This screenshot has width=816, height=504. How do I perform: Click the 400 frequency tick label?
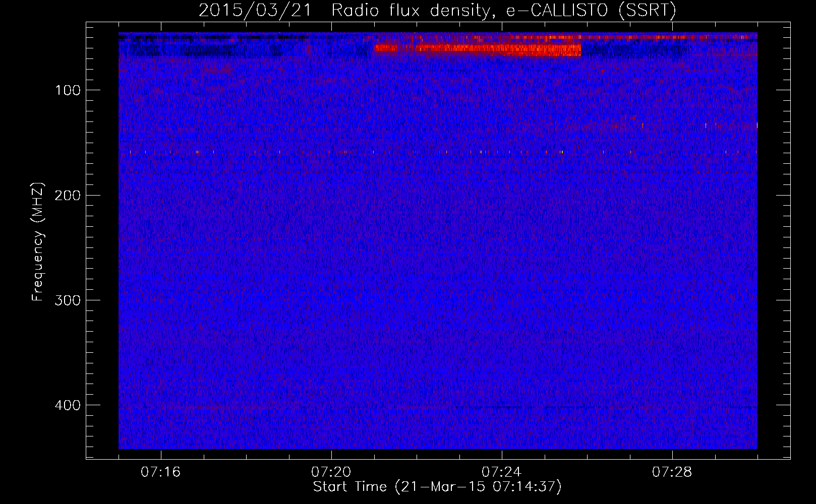point(68,405)
